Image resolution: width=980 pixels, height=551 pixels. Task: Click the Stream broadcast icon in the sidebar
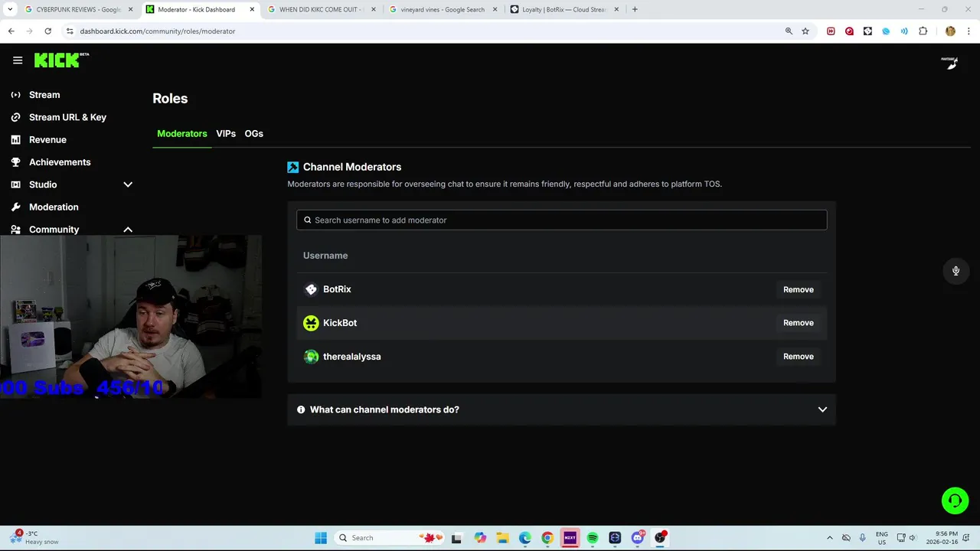[15, 95]
